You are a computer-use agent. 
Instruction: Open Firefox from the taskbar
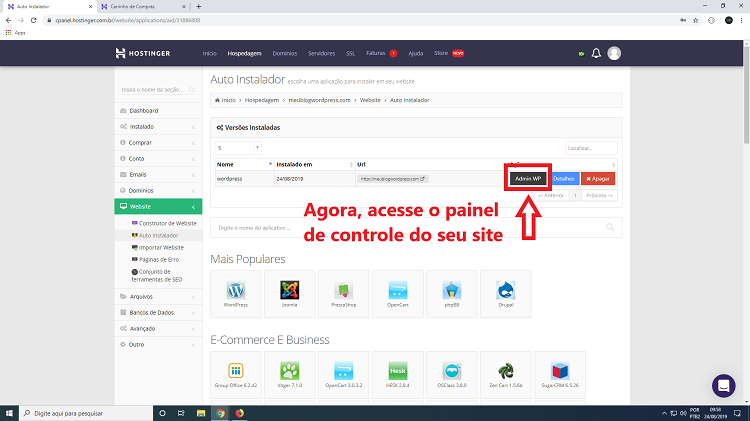[239, 413]
